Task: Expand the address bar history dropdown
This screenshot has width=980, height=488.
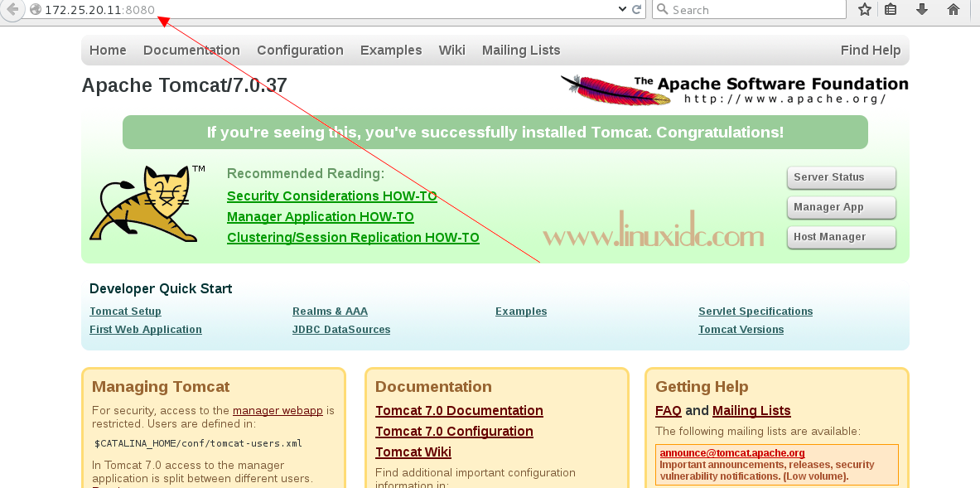Action: pyautogui.click(x=622, y=9)
